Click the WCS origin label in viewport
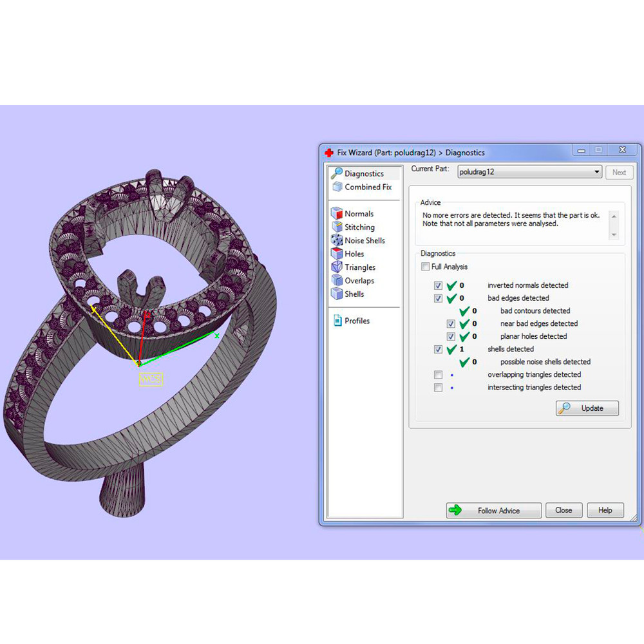This screenshot has width=644, height=644. pyautogui.click(x=151, y=379)
